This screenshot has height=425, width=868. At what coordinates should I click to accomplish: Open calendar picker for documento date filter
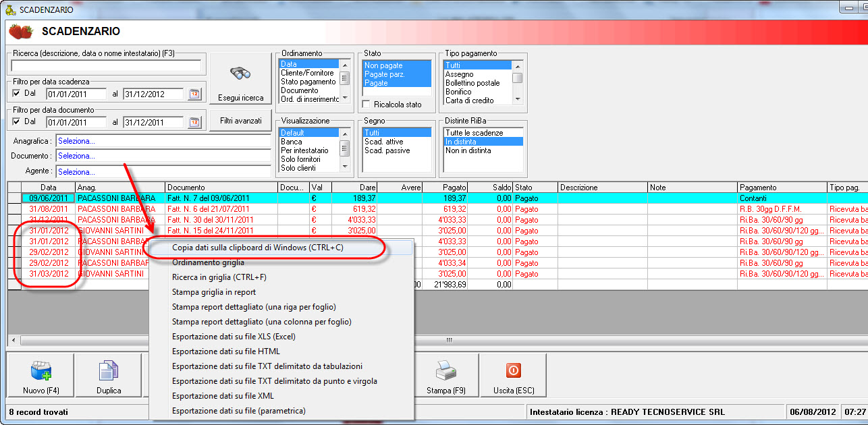195,122
